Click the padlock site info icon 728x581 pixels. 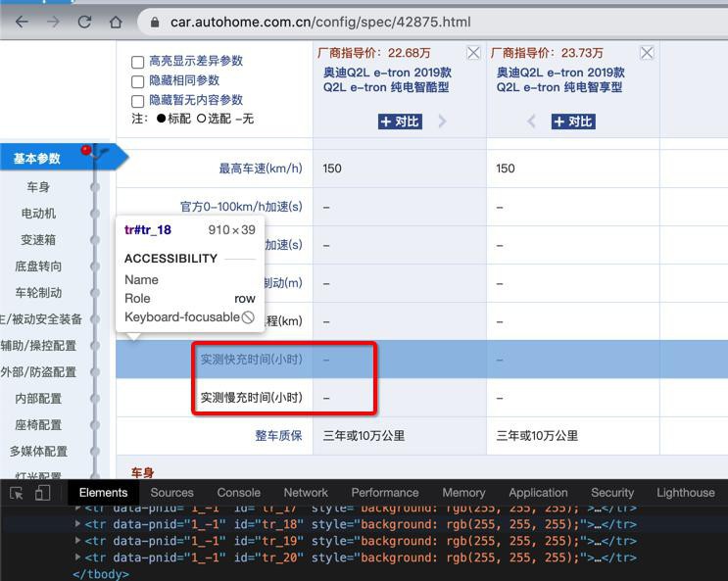coord(155,23)
